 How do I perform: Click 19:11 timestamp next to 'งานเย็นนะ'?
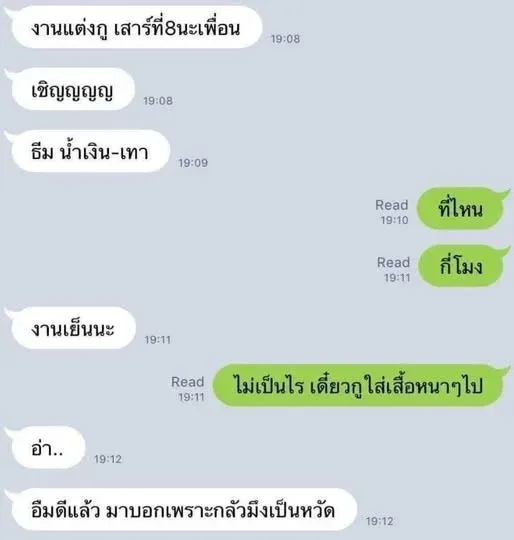[x=158, y=340]
